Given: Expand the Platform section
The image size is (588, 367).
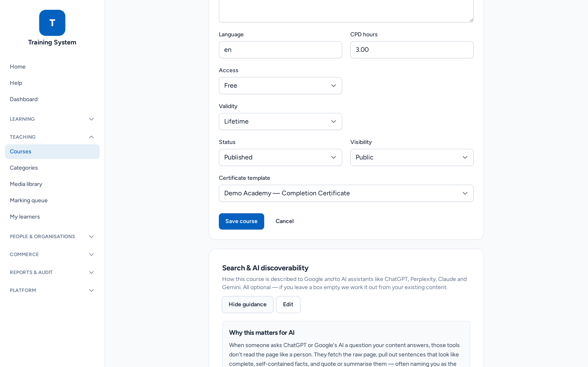Looking at the screenshot, I should (x=52, y=290).
